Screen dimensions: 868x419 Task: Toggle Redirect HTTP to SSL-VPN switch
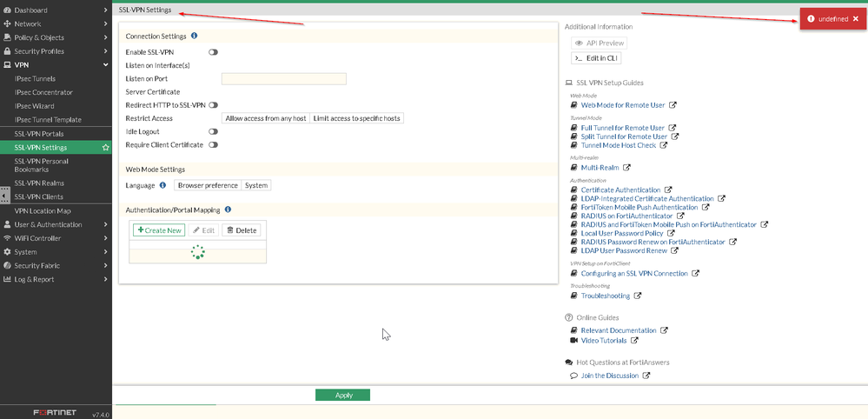click(x=213, y=104)
